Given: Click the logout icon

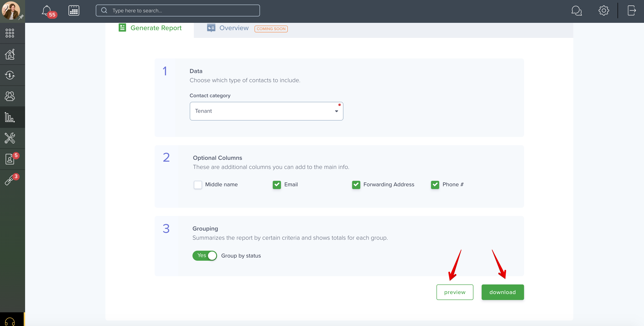Looking at the screenshot, I should pos(631,11).
